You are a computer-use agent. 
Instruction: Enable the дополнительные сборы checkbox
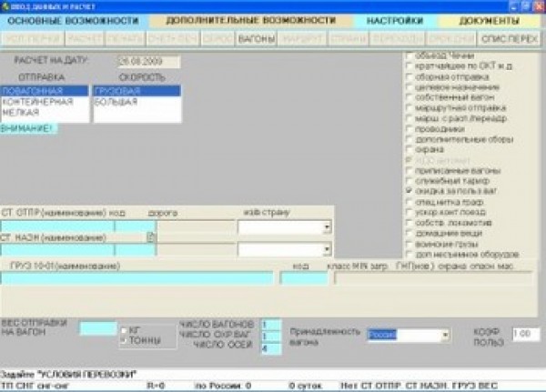(x=409, y=139)
